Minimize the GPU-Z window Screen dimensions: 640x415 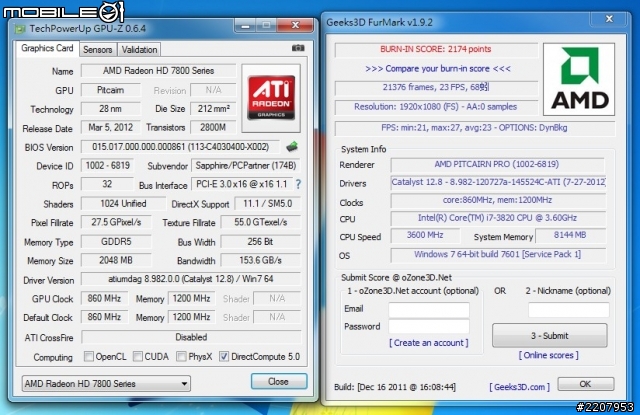245,26
